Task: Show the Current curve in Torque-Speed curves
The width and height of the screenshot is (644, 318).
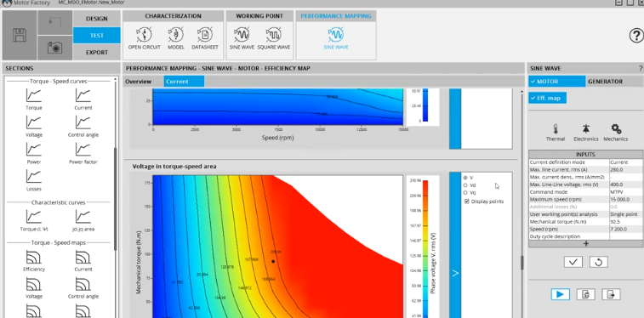Action: 83,99
